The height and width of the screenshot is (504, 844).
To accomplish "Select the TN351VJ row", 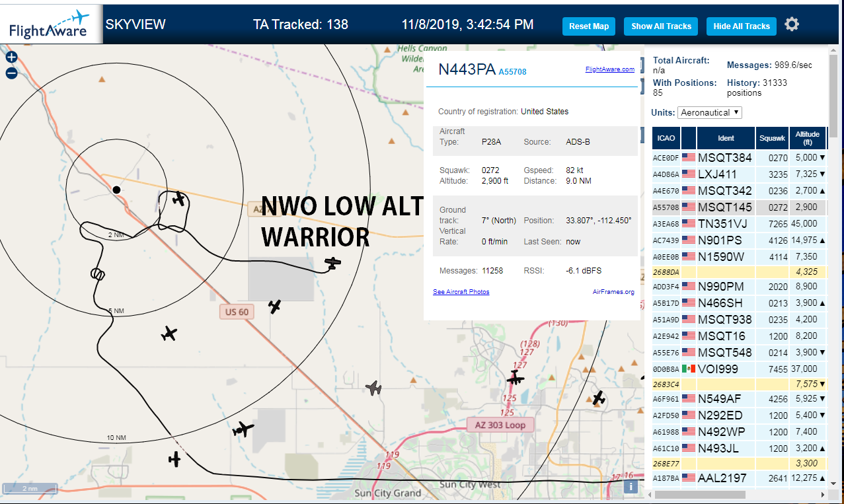I will click(x=739, y=223).
